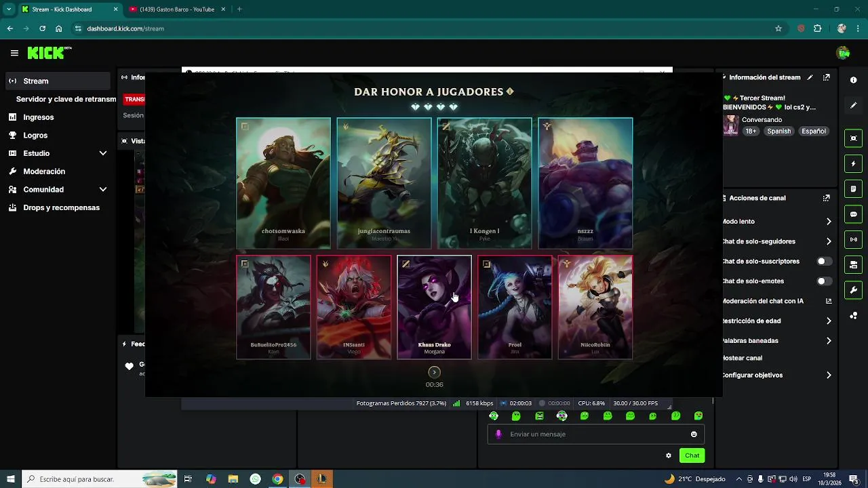Screen dimensions: 868x488
Task: Open the profile avatar in Kick header
Action: tap(844, 53)
